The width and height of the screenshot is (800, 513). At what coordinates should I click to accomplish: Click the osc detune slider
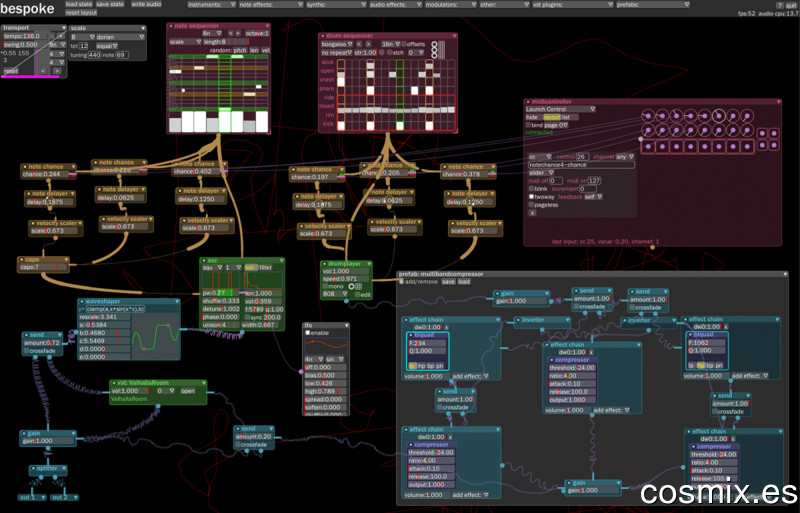coord(221,309)
